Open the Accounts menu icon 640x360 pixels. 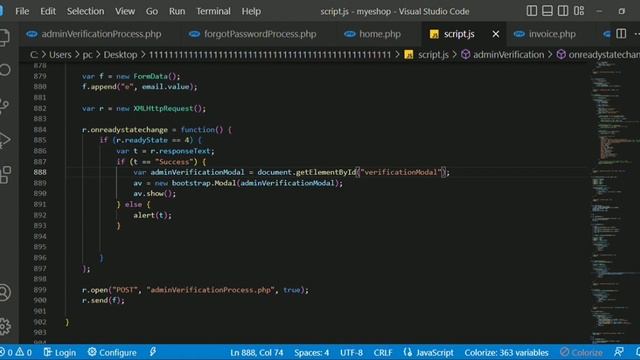(5, 292)
